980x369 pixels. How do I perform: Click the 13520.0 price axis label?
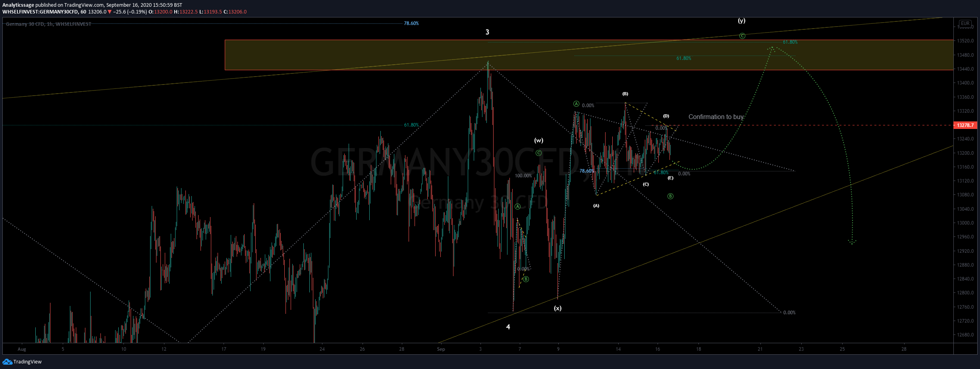pyautogui.click(x=965, y=41)
